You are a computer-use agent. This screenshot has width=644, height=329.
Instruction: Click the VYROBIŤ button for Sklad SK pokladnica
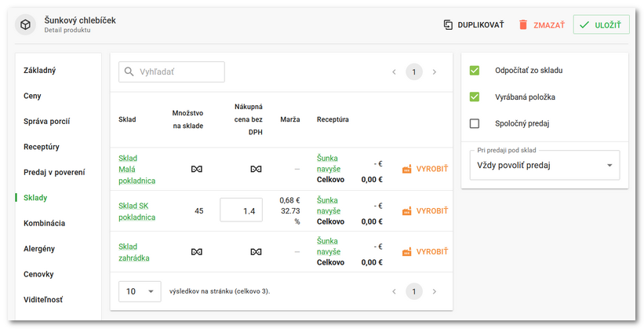[x=425, y=211]
